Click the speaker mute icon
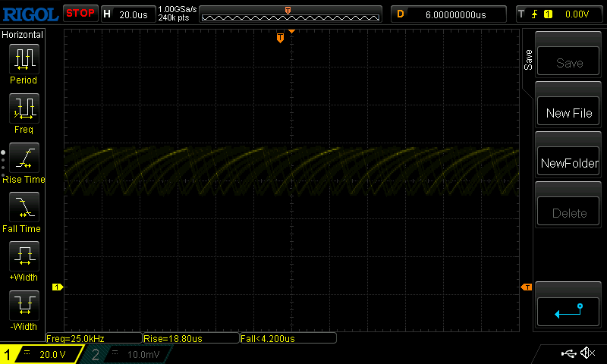This screenshot has width=607, height=364. [x=587, y=353]
